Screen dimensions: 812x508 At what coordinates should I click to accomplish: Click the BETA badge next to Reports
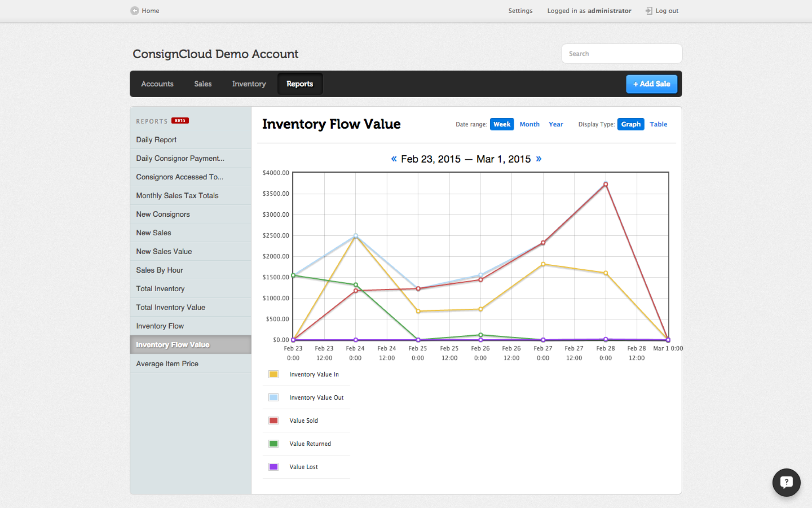click(x=180, y=120)
